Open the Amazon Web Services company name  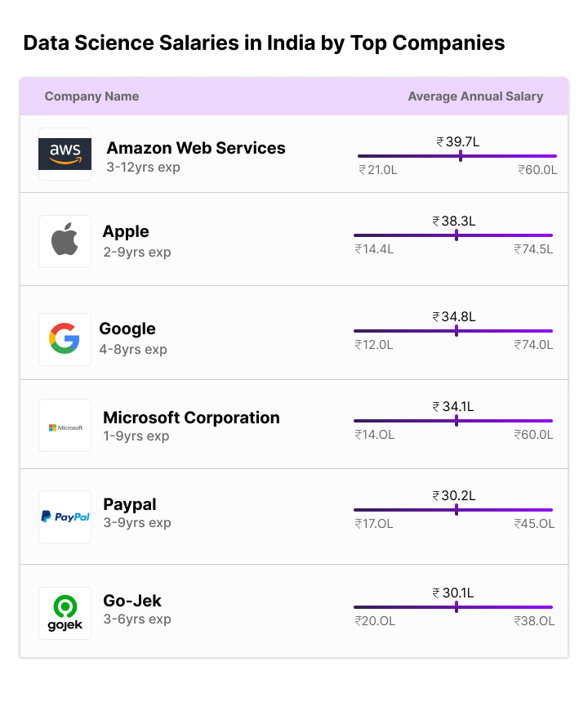195,148
